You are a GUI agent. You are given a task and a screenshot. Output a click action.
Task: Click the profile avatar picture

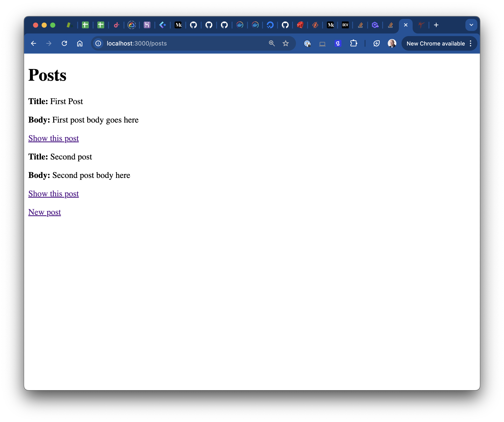(392, 44)
